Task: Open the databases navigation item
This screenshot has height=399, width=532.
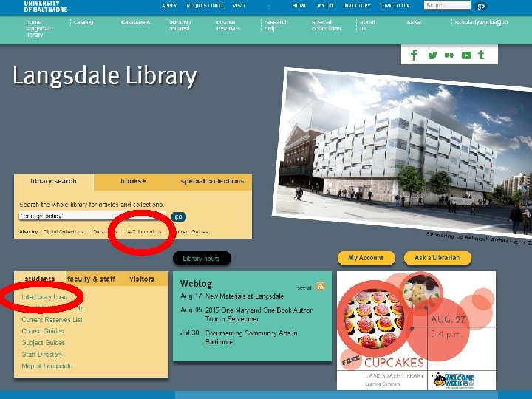Action: click(135, 22)
